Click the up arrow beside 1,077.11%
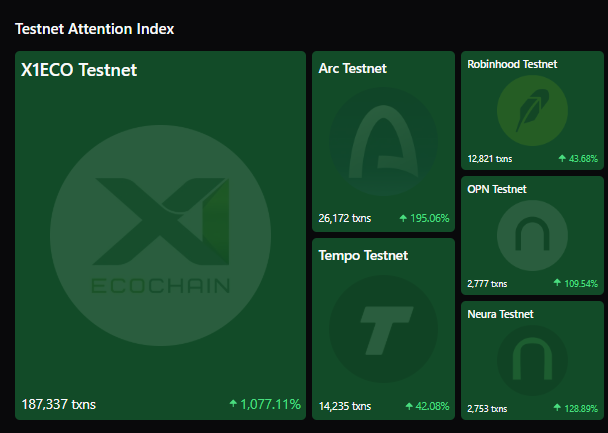Viewport: 608px width, 433px height. [233, 404]
